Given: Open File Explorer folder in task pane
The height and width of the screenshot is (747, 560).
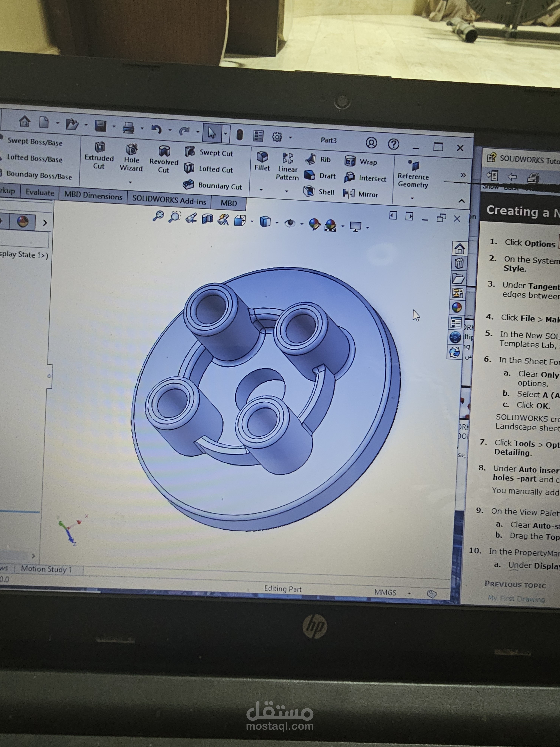Looking at the screenshot, I should point(458,279).
